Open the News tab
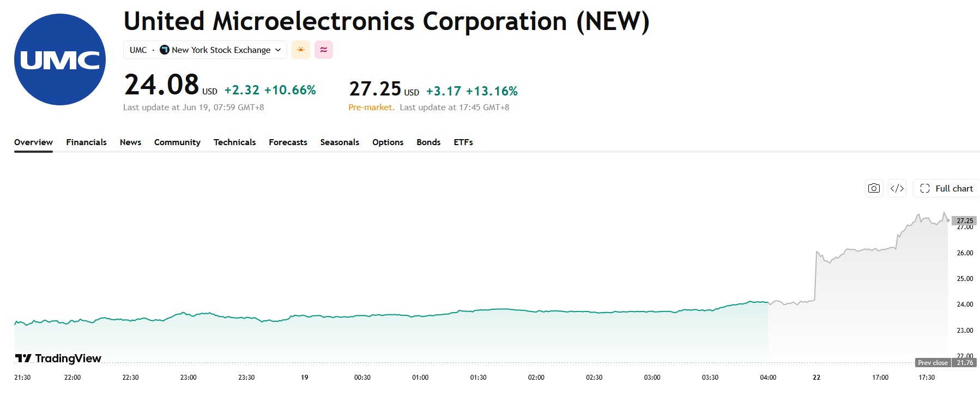980x395 pixels. (131, 142)
